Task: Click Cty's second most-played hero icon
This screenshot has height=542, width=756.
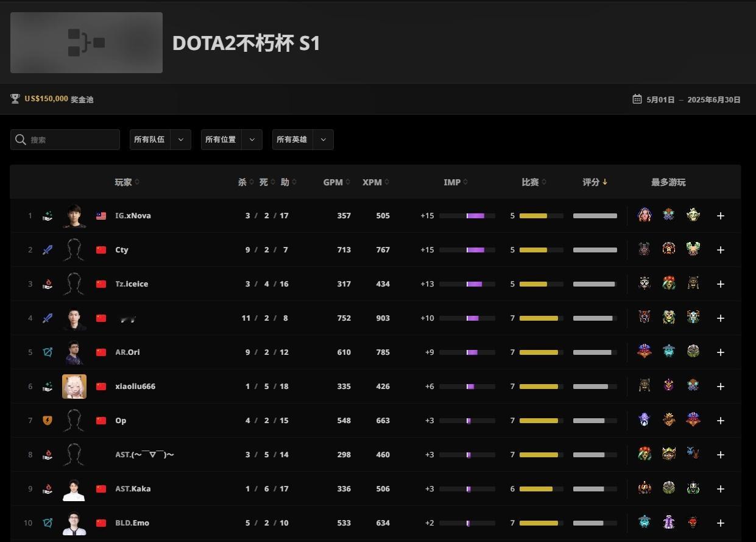Action: (669, 249)
